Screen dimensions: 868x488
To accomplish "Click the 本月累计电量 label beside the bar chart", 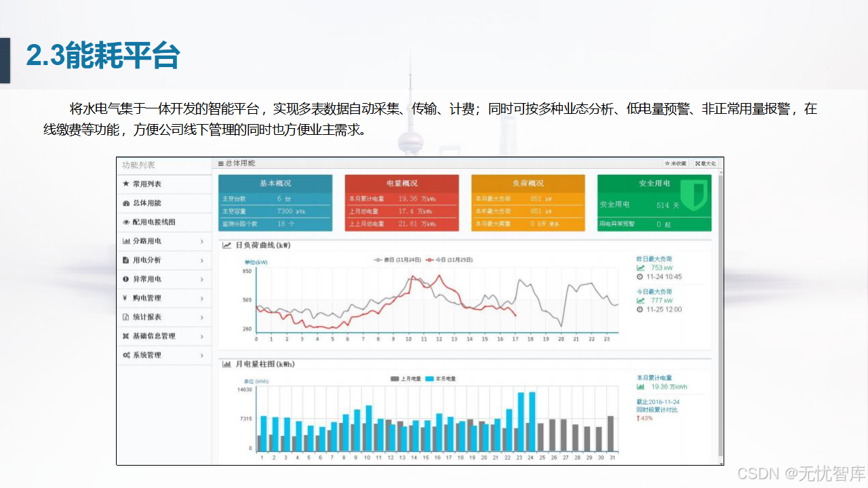I will point(654,378).
